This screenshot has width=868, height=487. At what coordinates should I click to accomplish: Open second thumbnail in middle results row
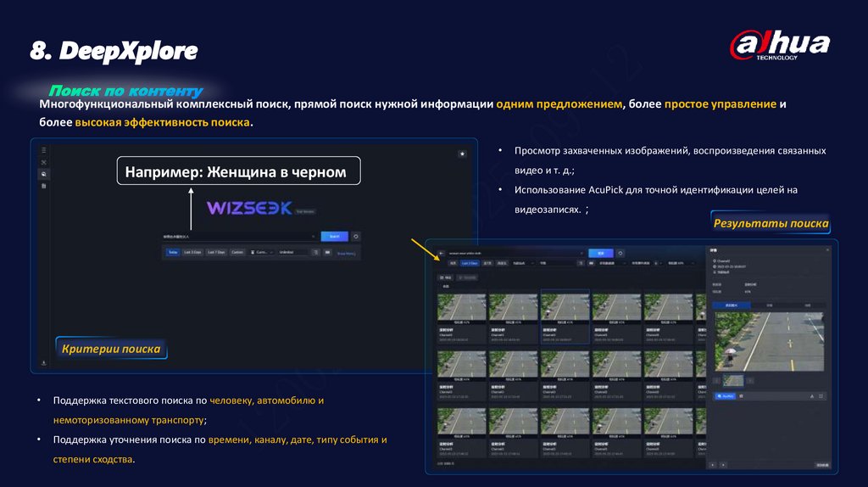point(513,363)
